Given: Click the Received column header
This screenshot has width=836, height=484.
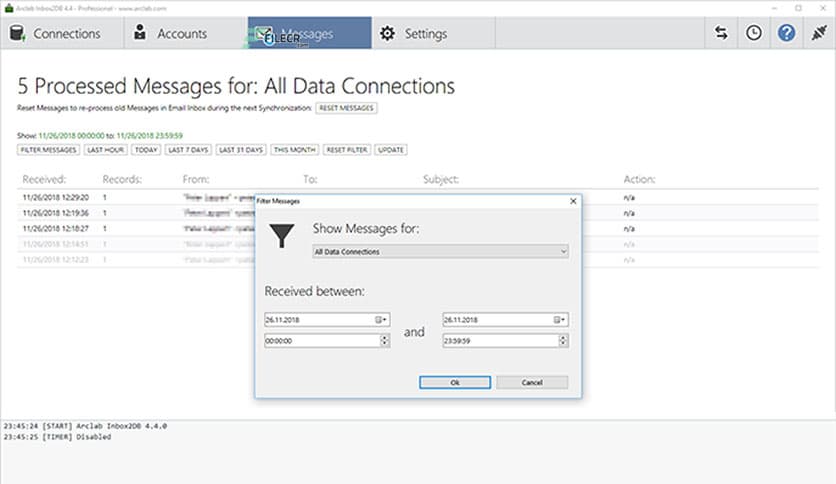Looking at the screenshot, I should click(44, 179).
